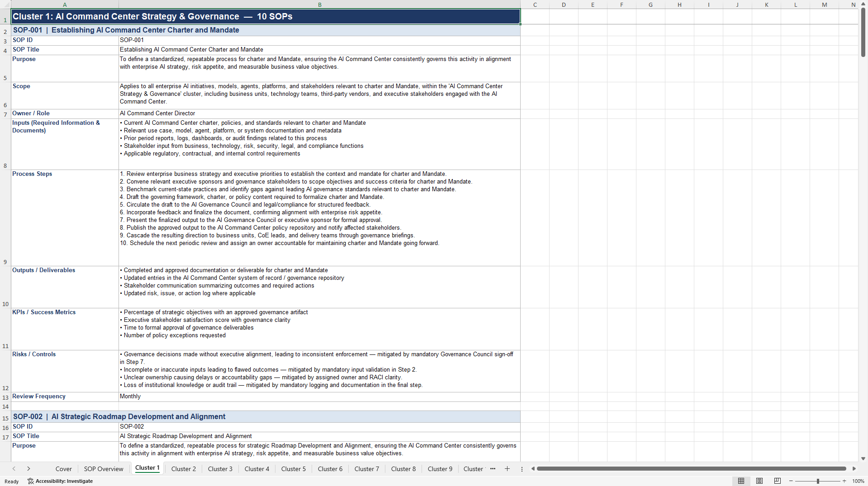This screenshot has height=486, width=868.
Task: Select column A header
Action: pyautogui.click(x=65, y=5)
